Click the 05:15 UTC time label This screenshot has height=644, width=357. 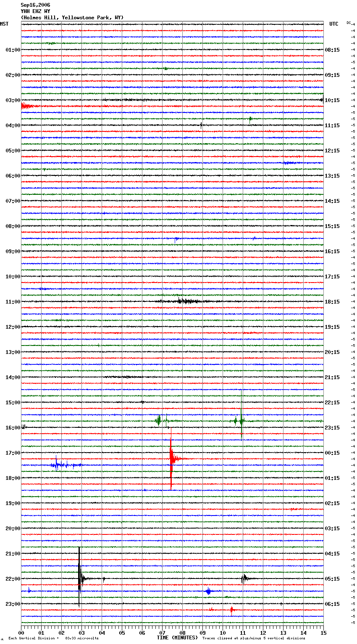tap(332, 579)
